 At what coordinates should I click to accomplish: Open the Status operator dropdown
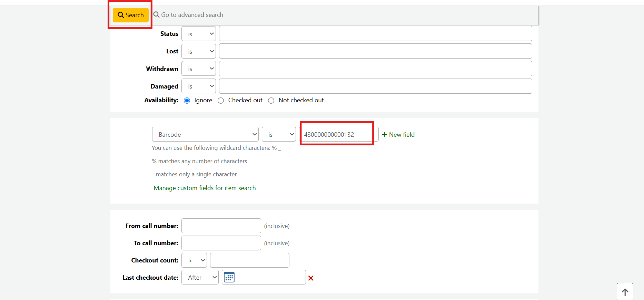click(199, 34)
